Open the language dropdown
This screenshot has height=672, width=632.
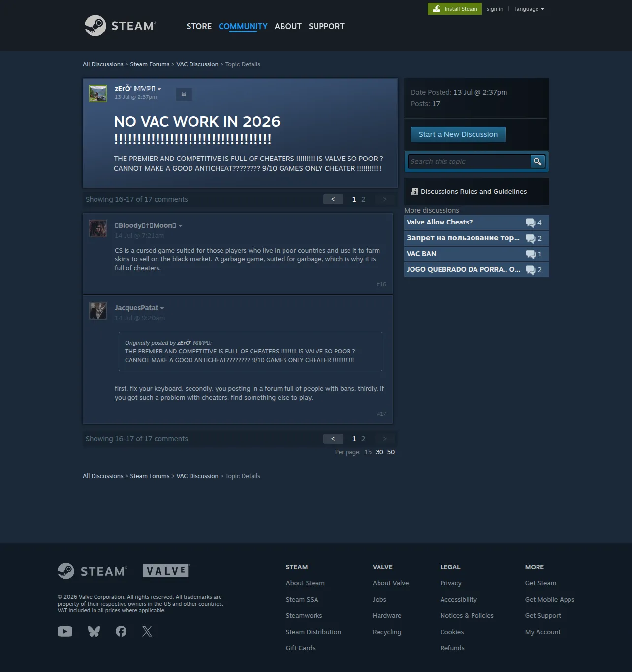tap(530, 9)
